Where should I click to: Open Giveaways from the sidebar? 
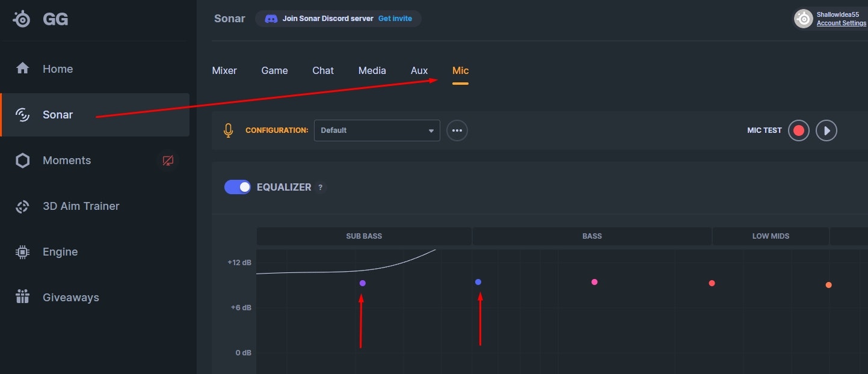click(x=71, y=297)
